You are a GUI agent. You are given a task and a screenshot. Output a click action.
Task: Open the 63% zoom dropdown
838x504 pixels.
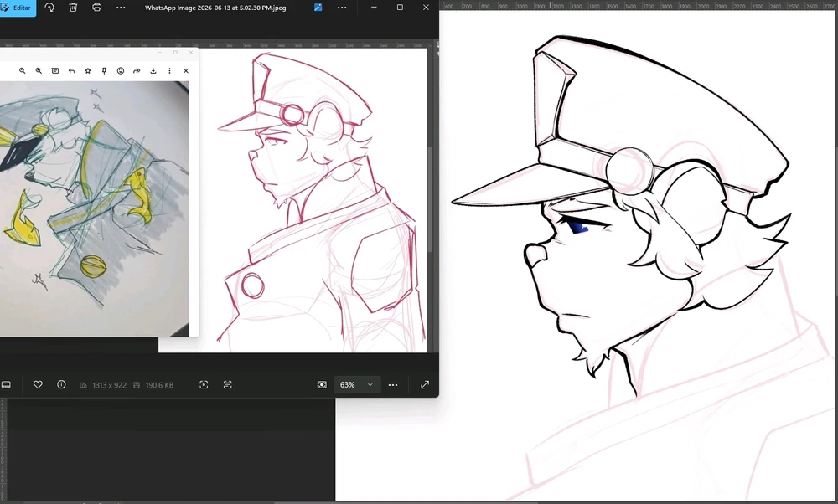point(357,384)
